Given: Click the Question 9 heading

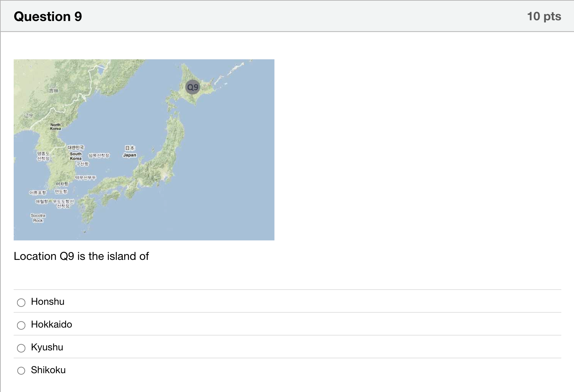Looking at the screenshot, I should [x=48, y=16].
